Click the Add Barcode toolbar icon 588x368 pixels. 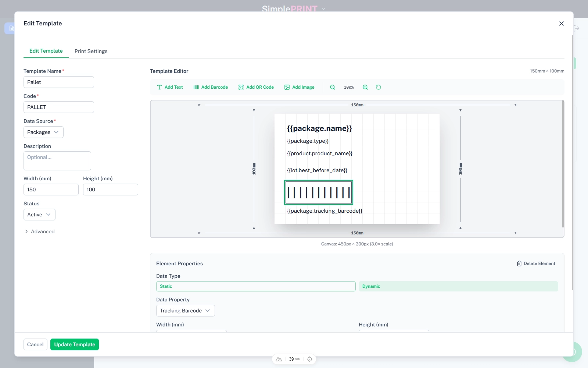coord(196,87)
